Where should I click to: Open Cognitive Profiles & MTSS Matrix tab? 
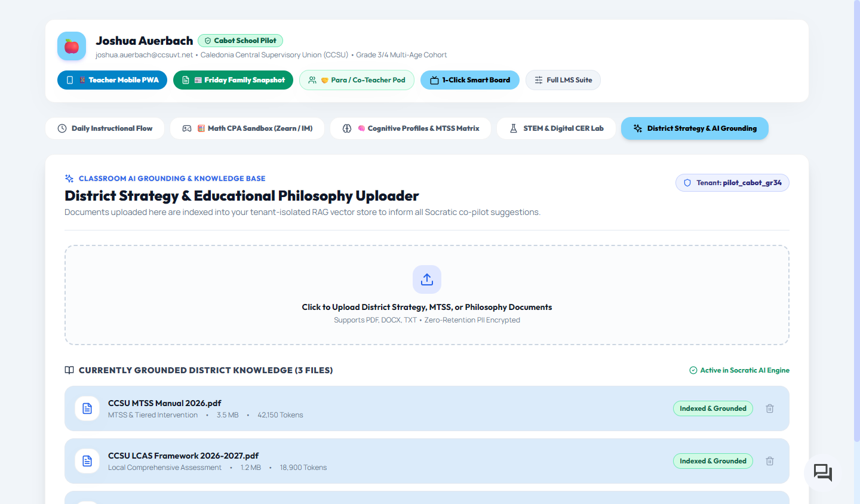coord(410,128)
